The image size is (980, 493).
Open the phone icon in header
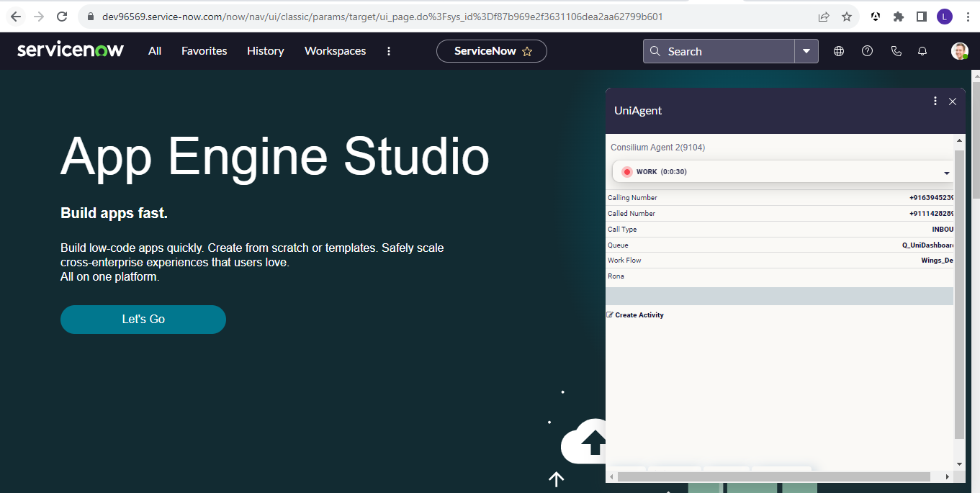pyautogui.click(x=896, y=51)
